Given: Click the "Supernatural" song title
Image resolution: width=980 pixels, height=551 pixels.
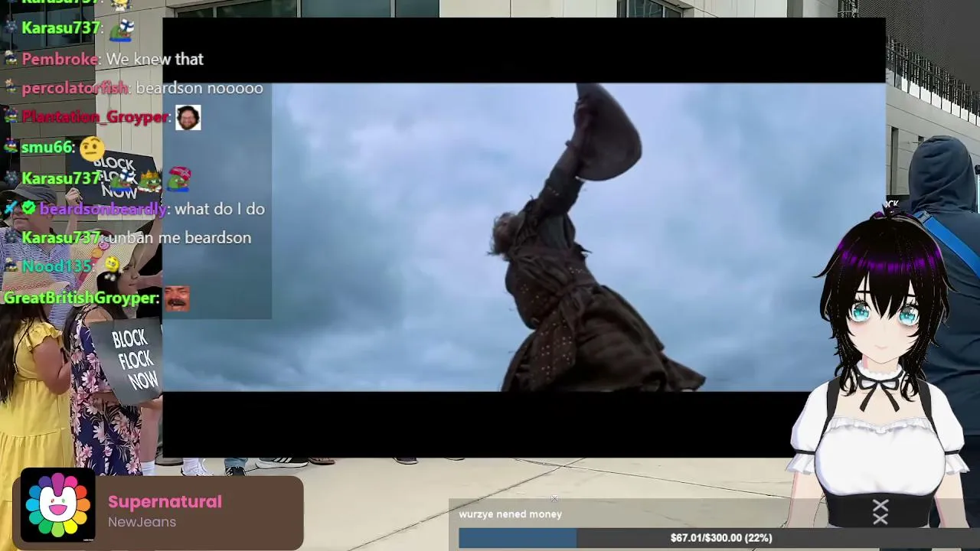Looking at the screenshot, I should point(165,502).
